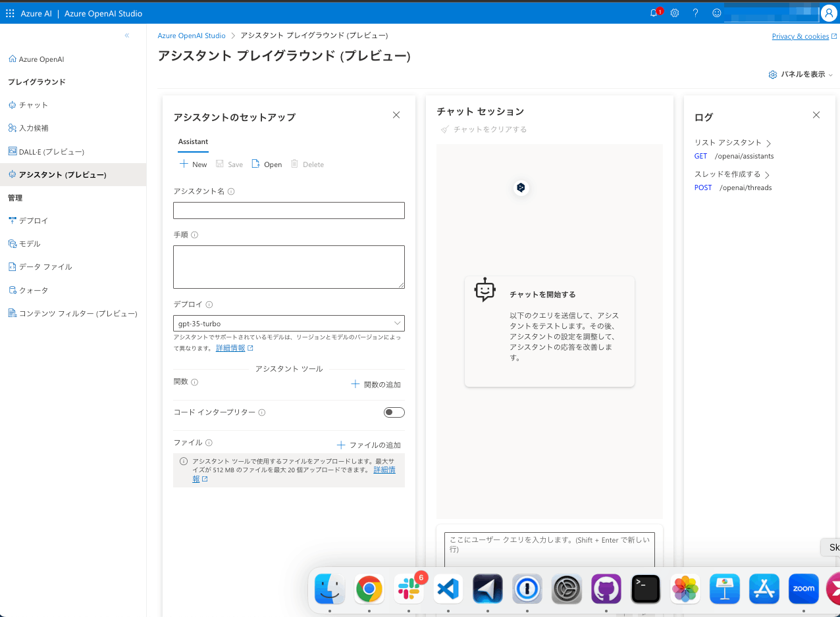Open コンテンツ フィルター (プレビュー) page
This screenshot has height=617, width=840.
72,314
